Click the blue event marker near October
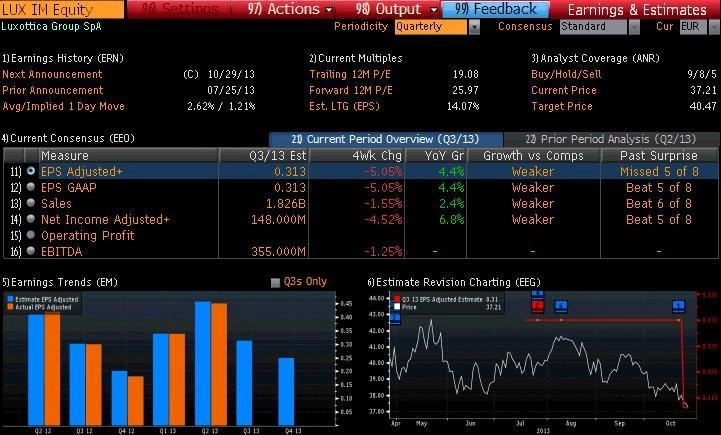721x435 pixels. click(x=679, y=306)
